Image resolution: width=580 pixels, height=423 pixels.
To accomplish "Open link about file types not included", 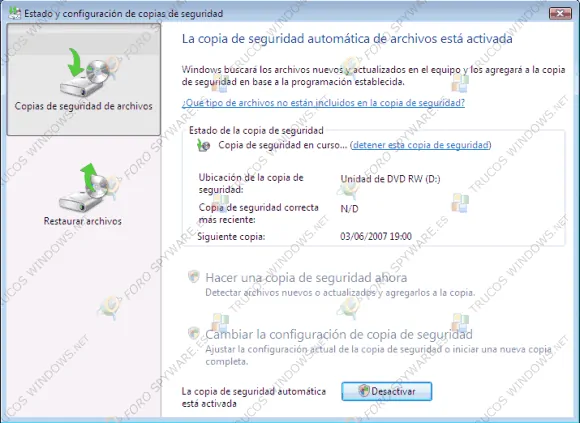I will point(323,103).
